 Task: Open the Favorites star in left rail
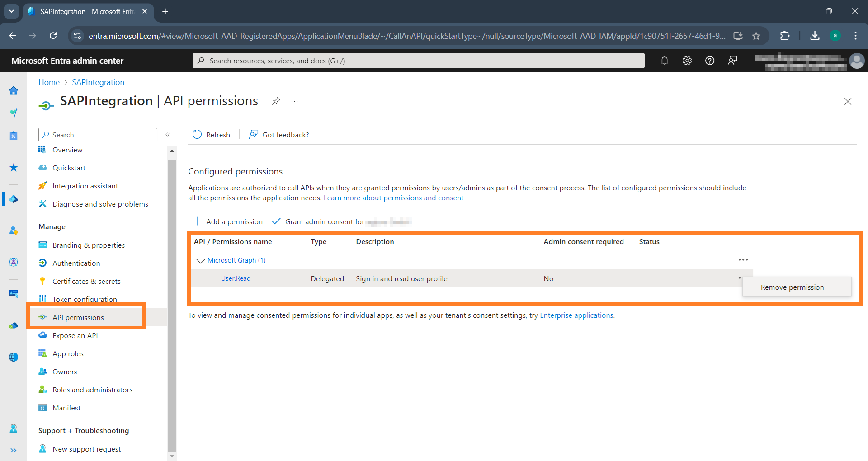point(14,168)
